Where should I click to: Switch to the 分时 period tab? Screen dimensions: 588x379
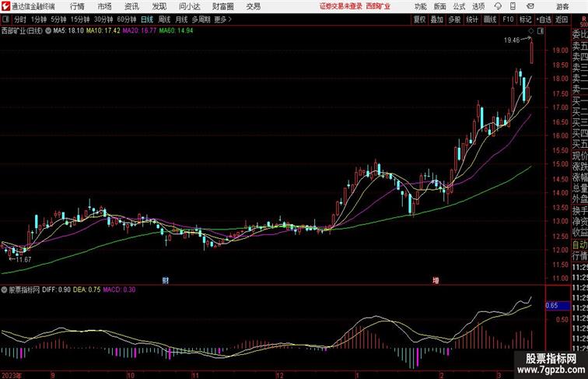click(x=20, y=19)
